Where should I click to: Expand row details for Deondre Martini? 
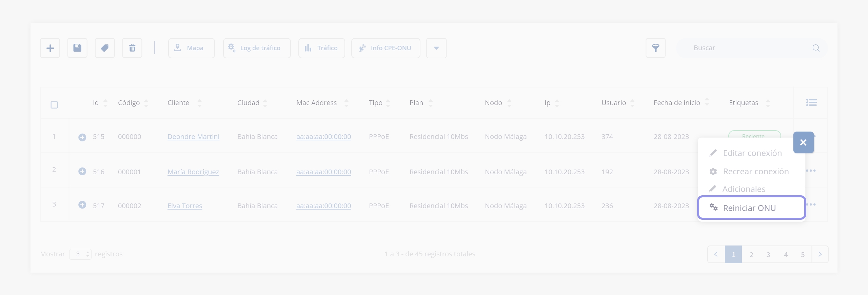82,137
